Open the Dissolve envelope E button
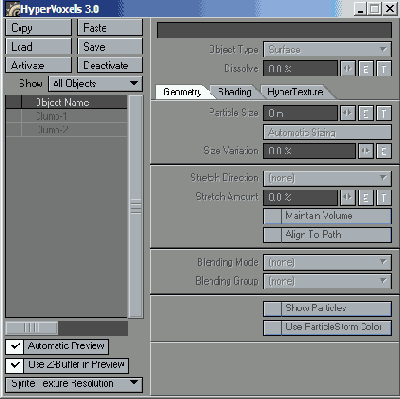This screenshot has width=400, height=399. (x=366, y=68)
